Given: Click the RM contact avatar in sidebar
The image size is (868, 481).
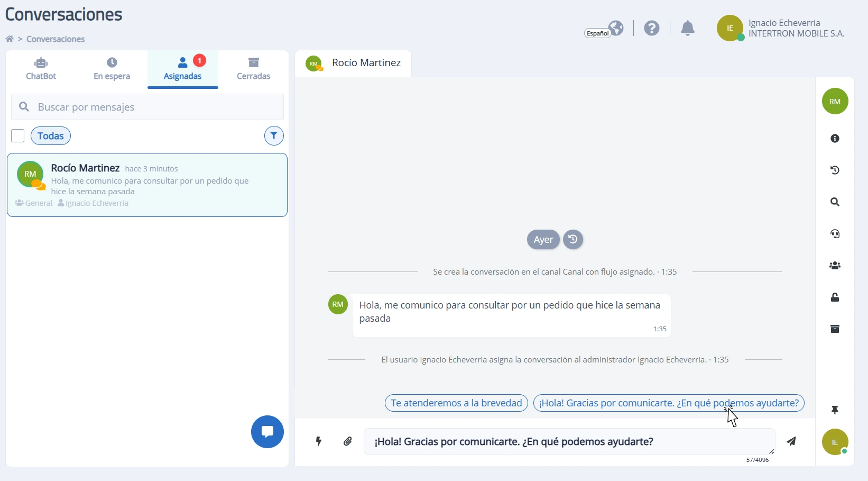Looking at the screenshot, I should (x=835, y=101).
